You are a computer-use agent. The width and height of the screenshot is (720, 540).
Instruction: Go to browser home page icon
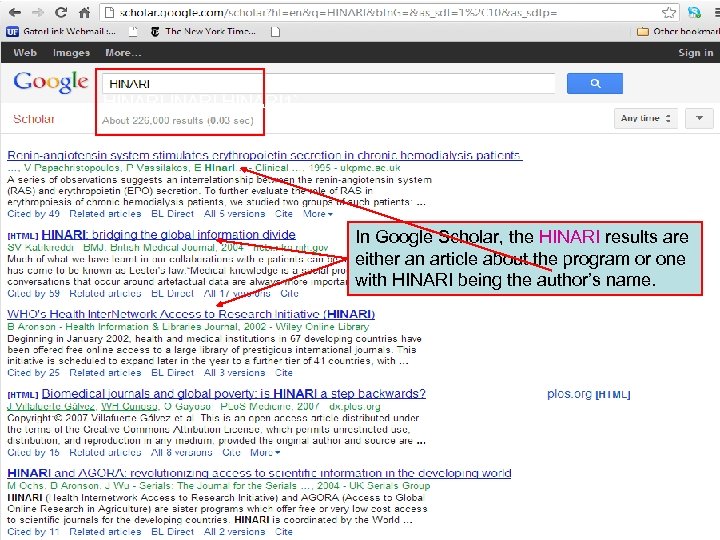(x=84, y=12)
